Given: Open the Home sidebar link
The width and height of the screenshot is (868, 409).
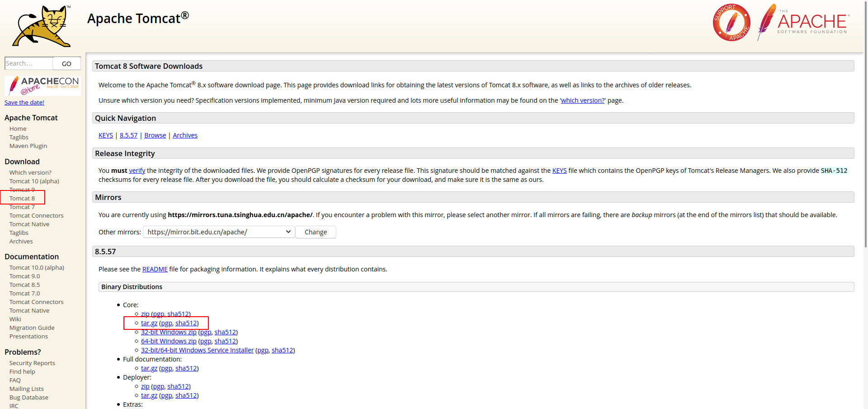Looking at the screenshot, I should pyautogui.click(x=18, y=128).
